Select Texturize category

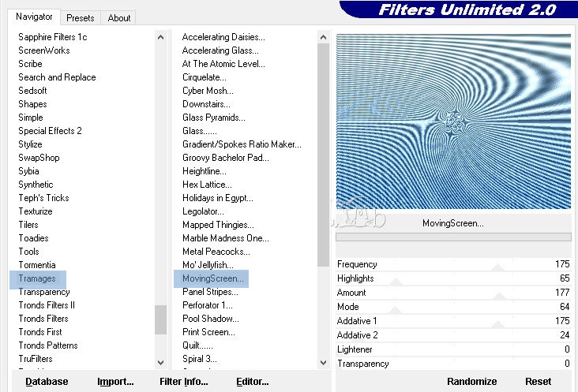pyautogui.click(x=36, y=211)
